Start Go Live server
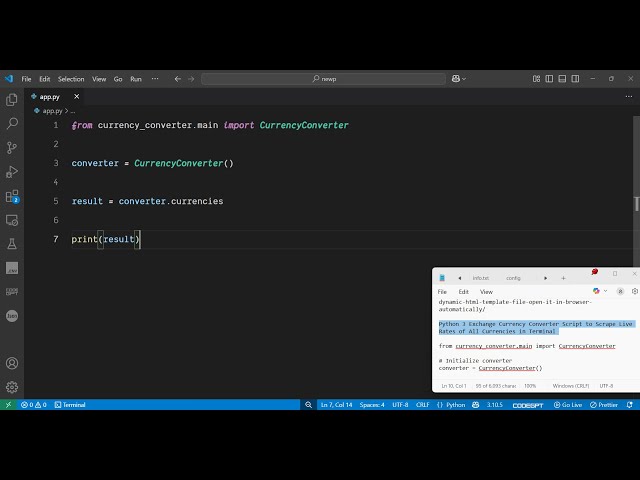Image resolution: width=640 pixels, height=480 pixels. click(x=568, y=404)
